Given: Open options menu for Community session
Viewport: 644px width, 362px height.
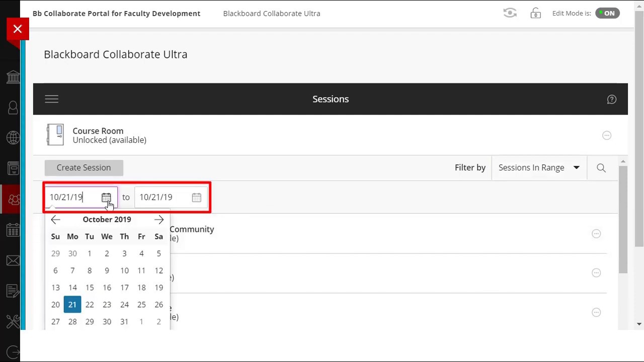Looking at the screenshot, I should [x=596, y=234].
